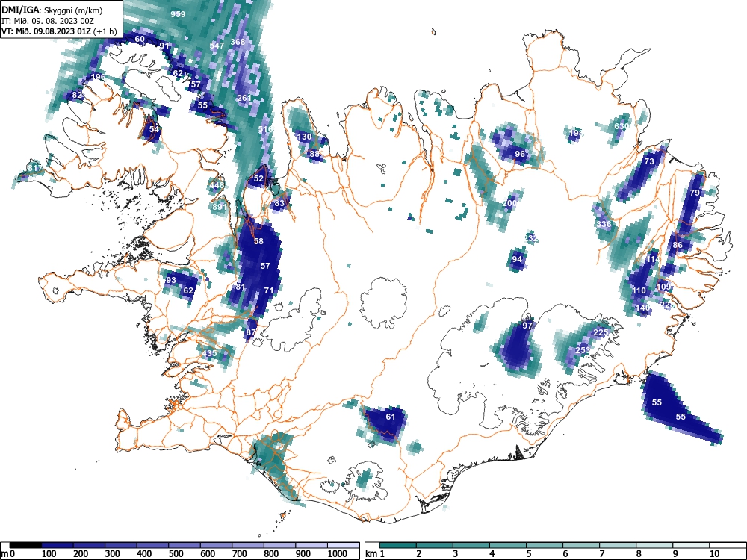Screen dimensions: 747x560
Task: Click the visibility value '83'
Action: [279, 203]
